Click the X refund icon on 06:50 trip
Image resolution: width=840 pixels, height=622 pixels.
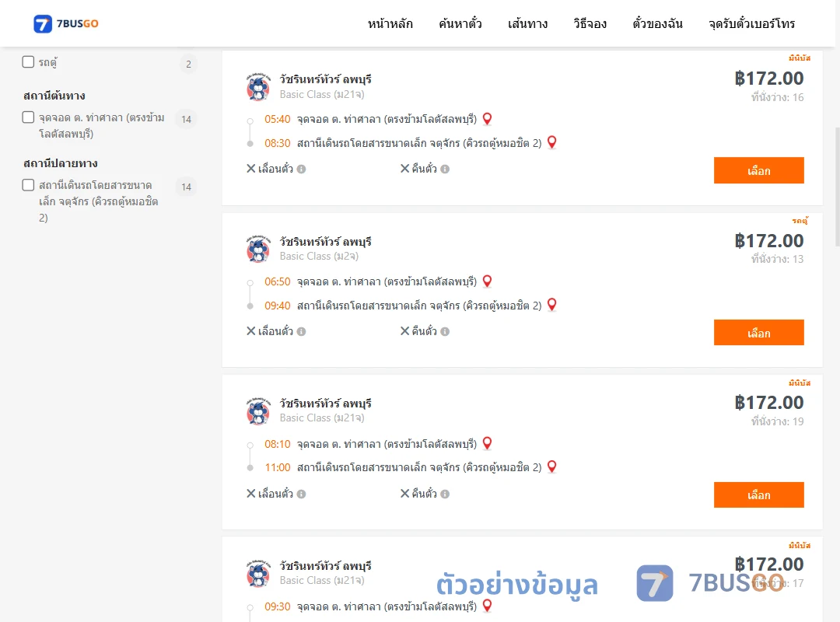[405, 331]
